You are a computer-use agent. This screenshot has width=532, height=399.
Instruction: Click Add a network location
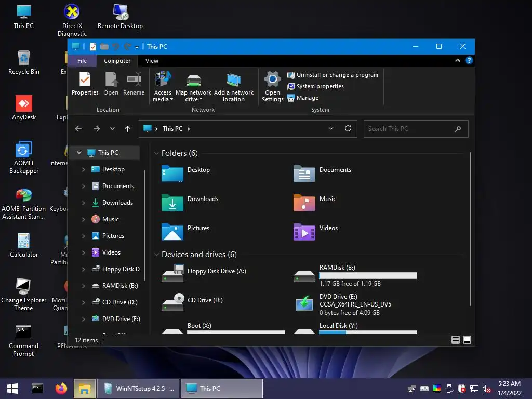[x=233, y=87]
